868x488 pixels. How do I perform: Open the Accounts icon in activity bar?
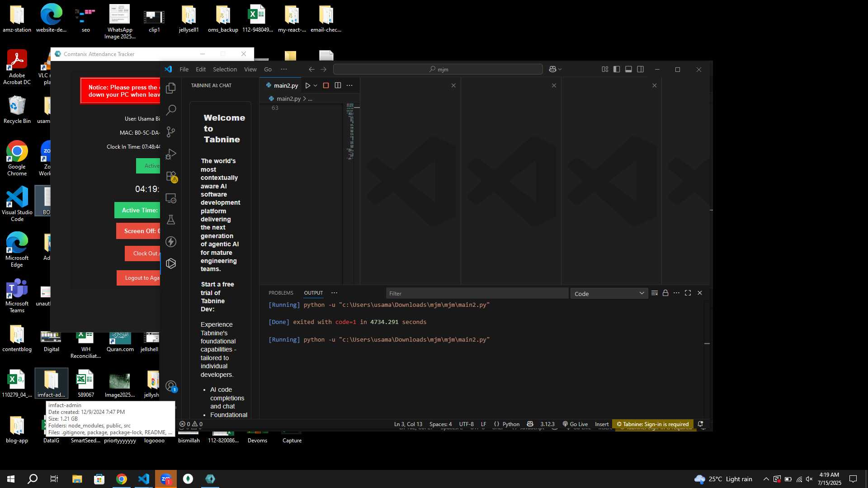[x=171, y=386]
